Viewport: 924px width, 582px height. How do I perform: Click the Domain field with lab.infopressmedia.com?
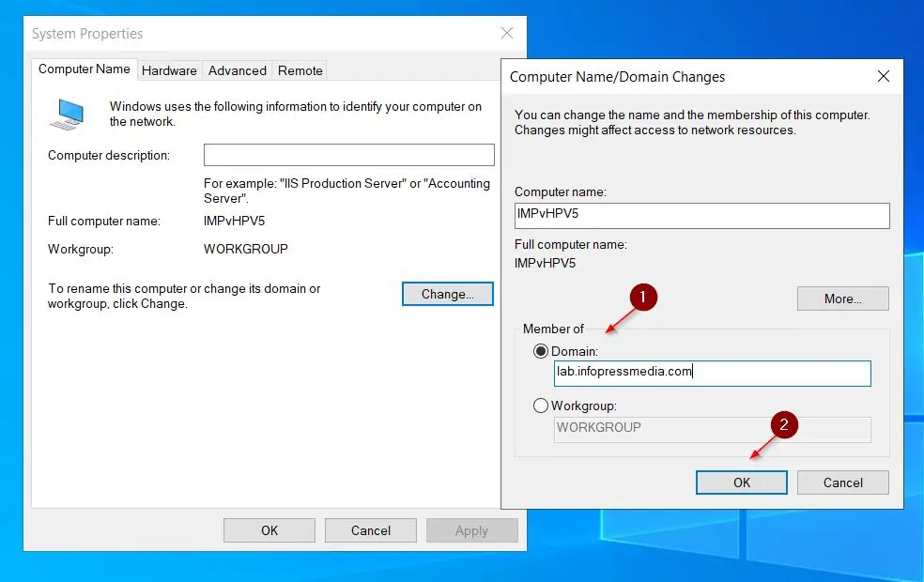[x=713, y=374]
